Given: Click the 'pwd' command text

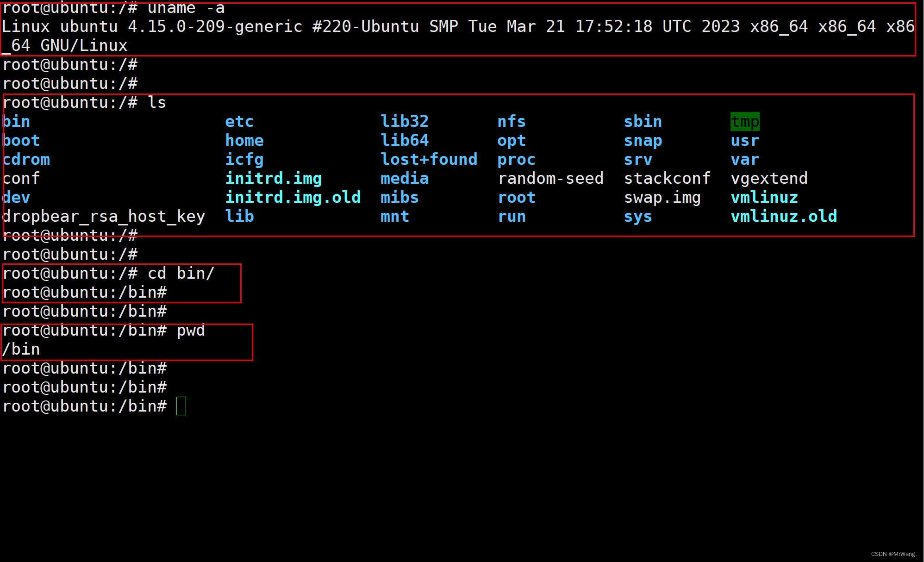Looking at the screenshot, I should pyautogui.click(x=191, y=331).
